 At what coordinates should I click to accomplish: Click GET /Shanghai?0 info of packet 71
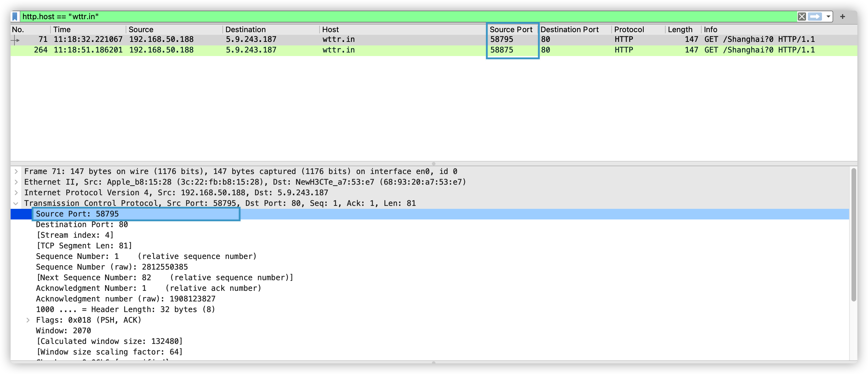click(x=759, y=40)
